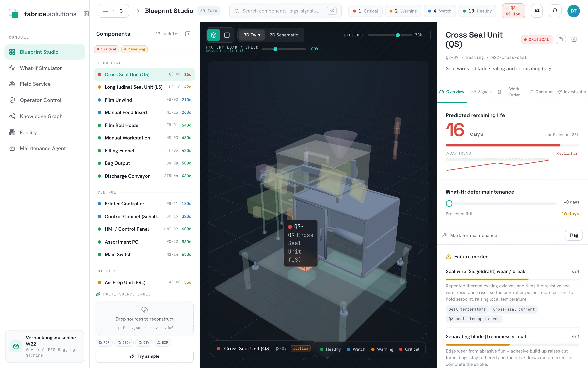The image size is (588, 368).
Task: Select Longitudinal Seal Unit (LS) component
Action: pos(145,87)
